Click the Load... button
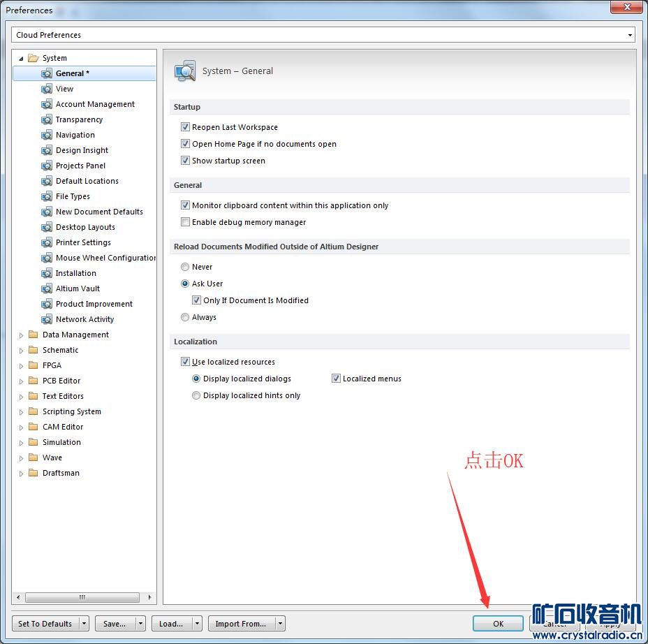Image resolution: width=648 pixels, height=644 pixels. pyautogui.click(x=172, y=623)
